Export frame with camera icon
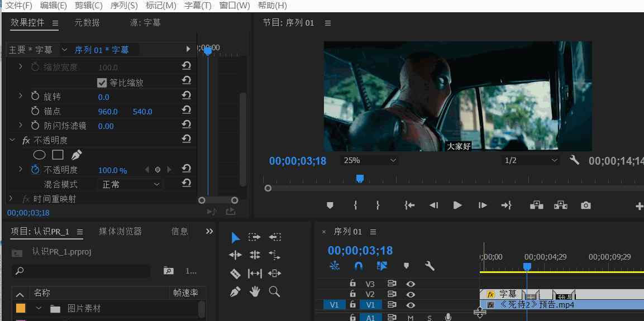The width and height of the screenshot is (644, 321). pyautogui.click(x=586, y=205)
